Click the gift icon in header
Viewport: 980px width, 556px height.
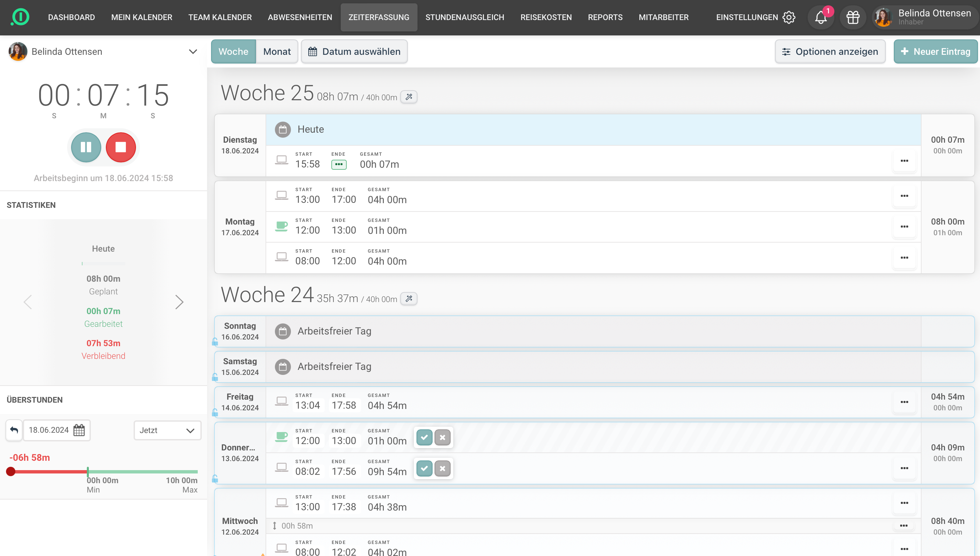point(852,17)
